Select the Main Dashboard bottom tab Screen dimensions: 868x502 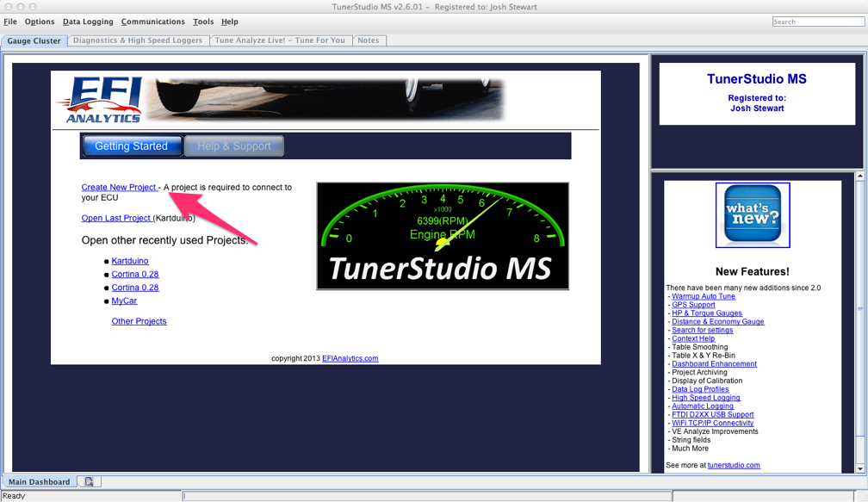39,481
